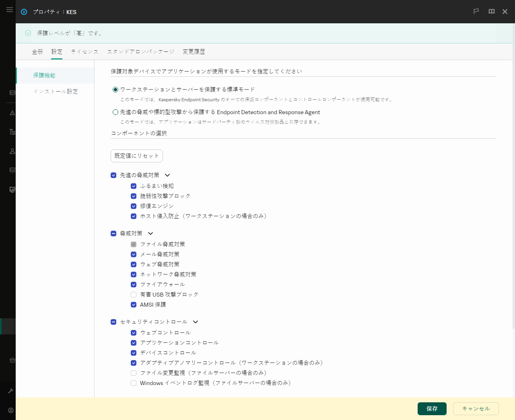Switch to the 変更履歴 tab
The height and width of the screenshot is (420, 515).
194,52
